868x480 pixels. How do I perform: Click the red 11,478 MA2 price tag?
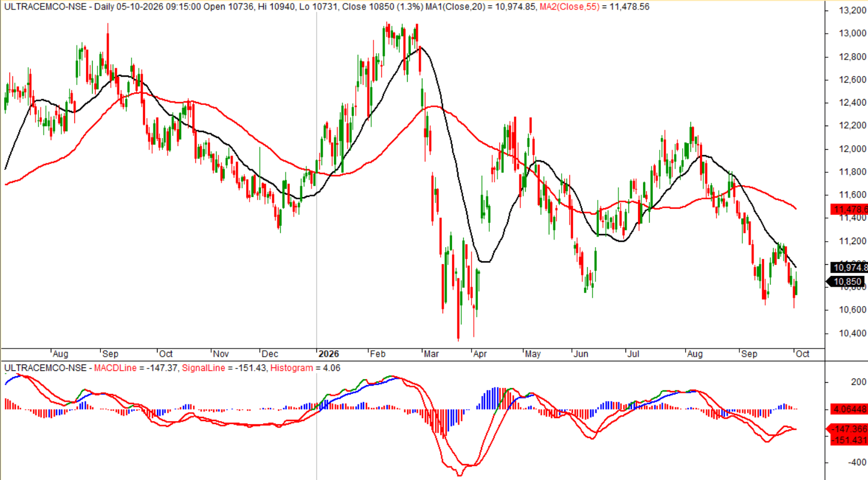tap(849, 209)
